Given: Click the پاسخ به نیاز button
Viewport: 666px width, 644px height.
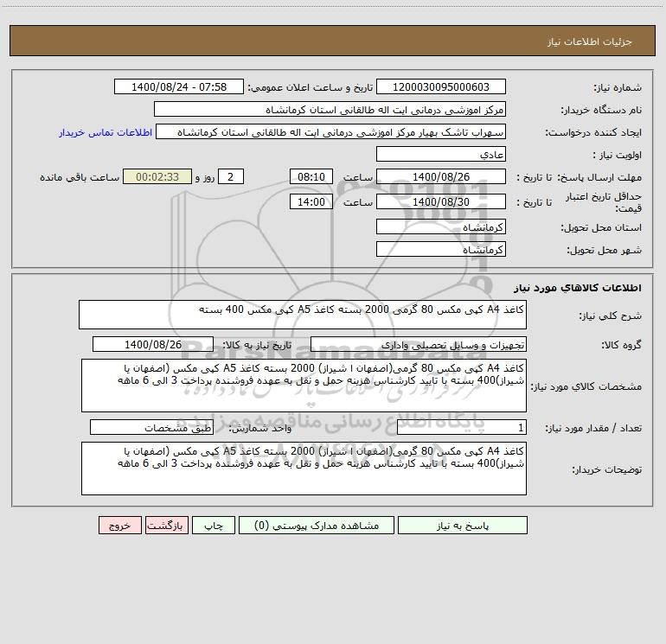Looking at the screenshot, I should tap(463, 525).
